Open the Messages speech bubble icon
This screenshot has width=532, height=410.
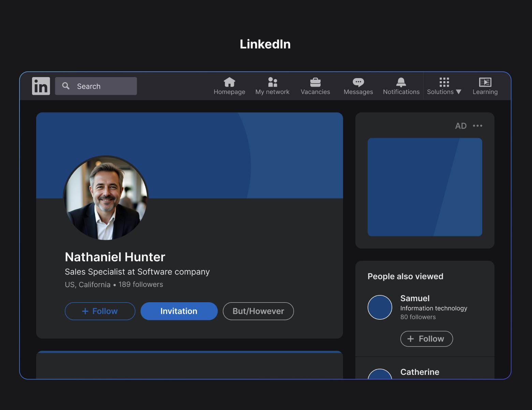358,82
